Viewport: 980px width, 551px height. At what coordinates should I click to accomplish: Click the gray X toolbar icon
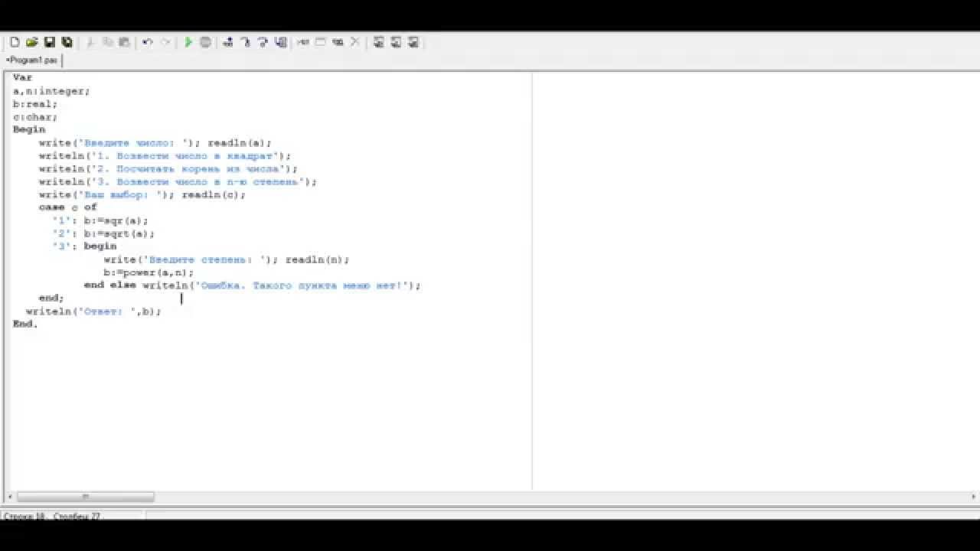355,42
